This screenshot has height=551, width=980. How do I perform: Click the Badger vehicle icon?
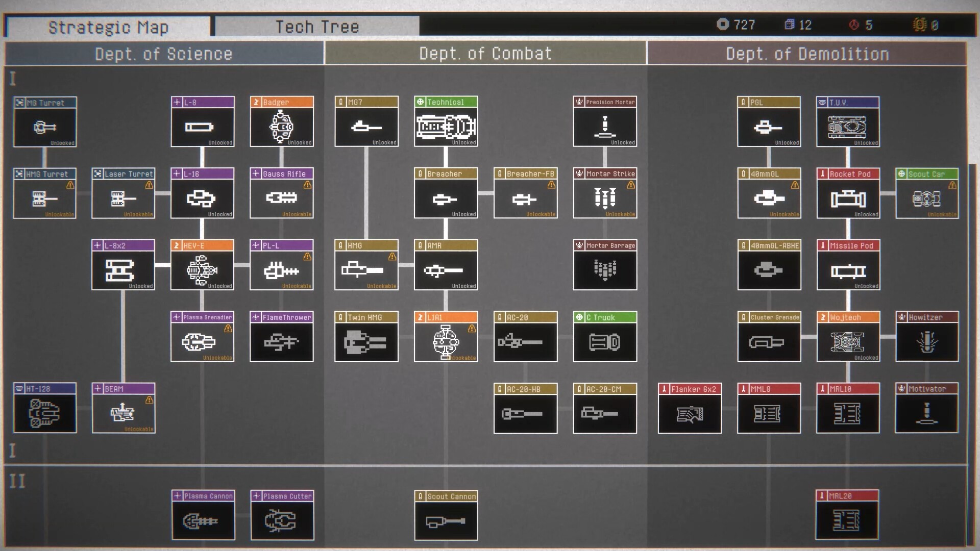pyautogui.click(x=281, y=127)
